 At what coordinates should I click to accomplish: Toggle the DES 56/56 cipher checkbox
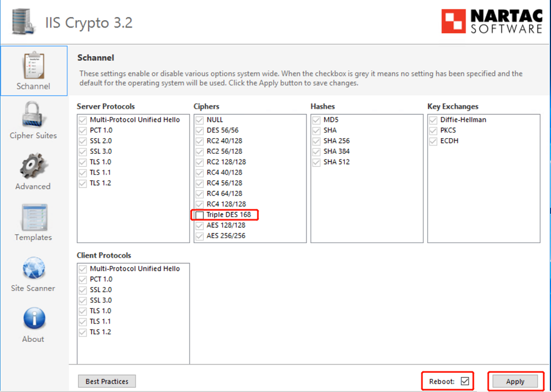click(200, 130)
